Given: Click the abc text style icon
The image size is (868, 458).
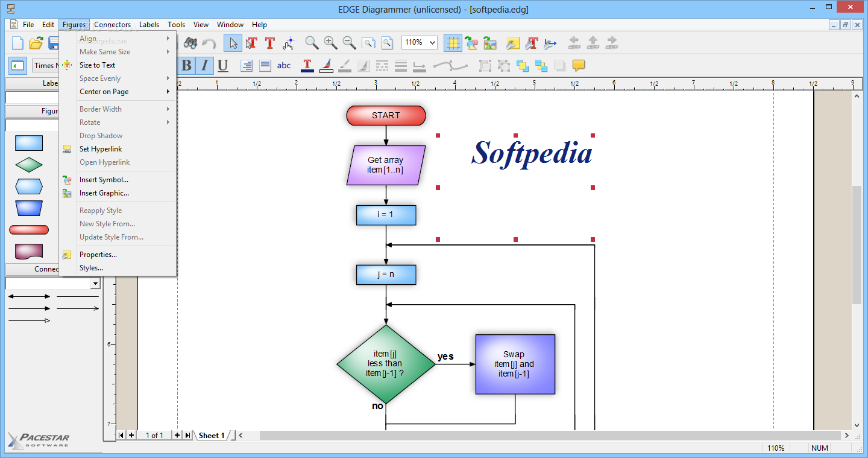Looking at the screenshot, I should [284, 65].
